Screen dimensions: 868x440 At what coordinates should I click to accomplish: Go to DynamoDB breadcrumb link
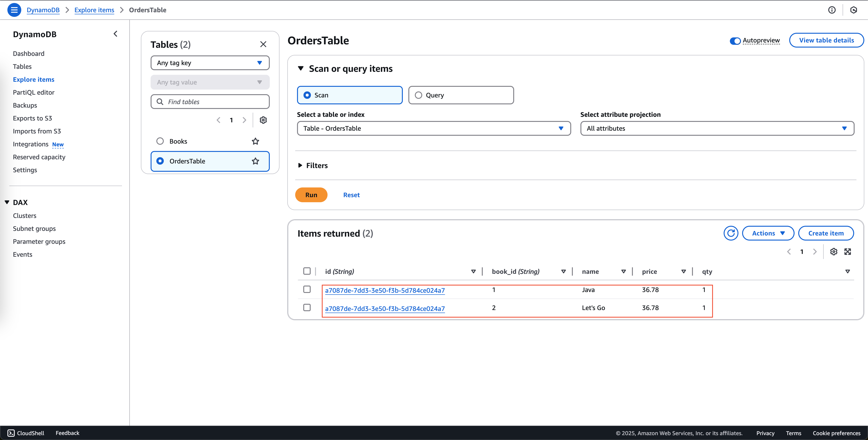click(43, 10)
